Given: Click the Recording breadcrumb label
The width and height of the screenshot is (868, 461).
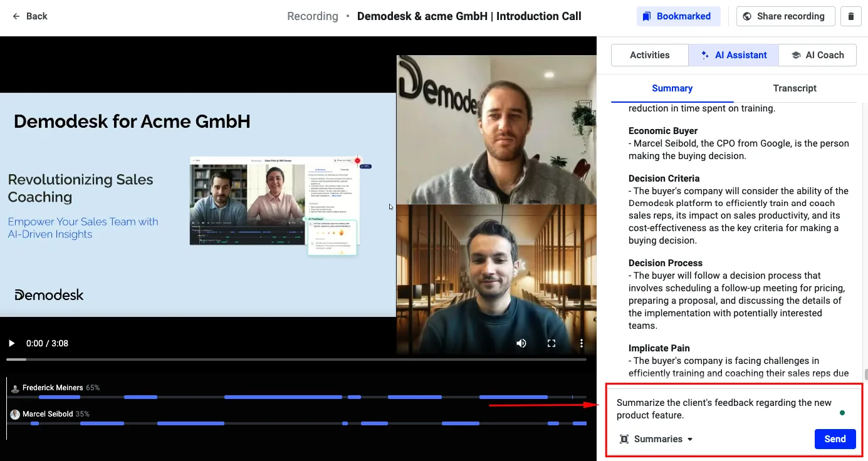Looking at the screenshot, I should click(x=313, y=16).
